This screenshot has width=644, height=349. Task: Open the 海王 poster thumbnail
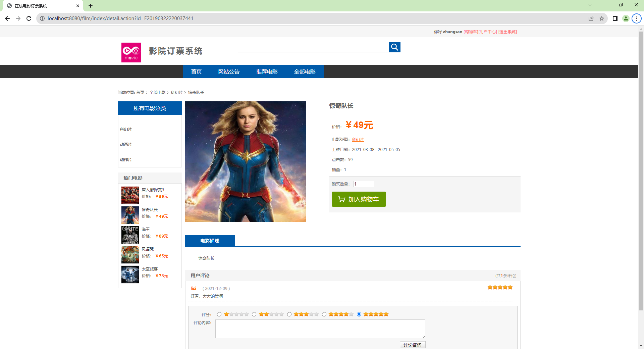(130, 235)
